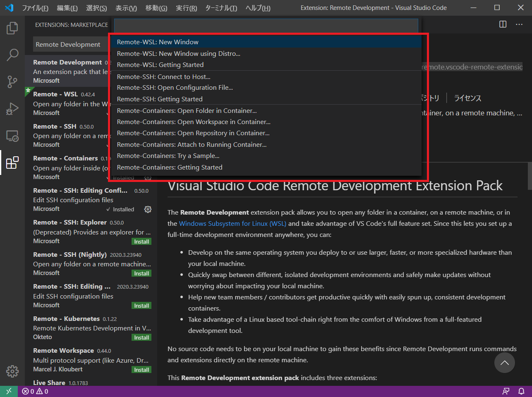Choose Remote-Containers: Open Folder in Container...
Image resolution: width=532 pixels, height=397 pixels.
click(x=266, y=111)
